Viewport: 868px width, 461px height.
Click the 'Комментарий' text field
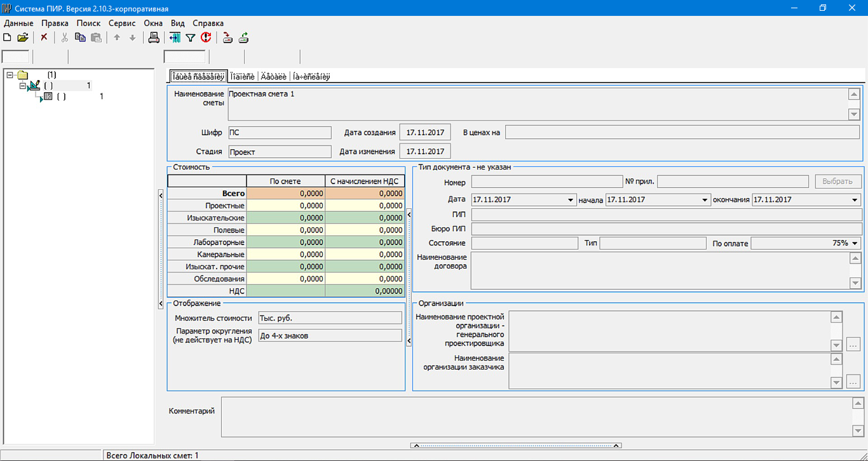tap(534, 417)
